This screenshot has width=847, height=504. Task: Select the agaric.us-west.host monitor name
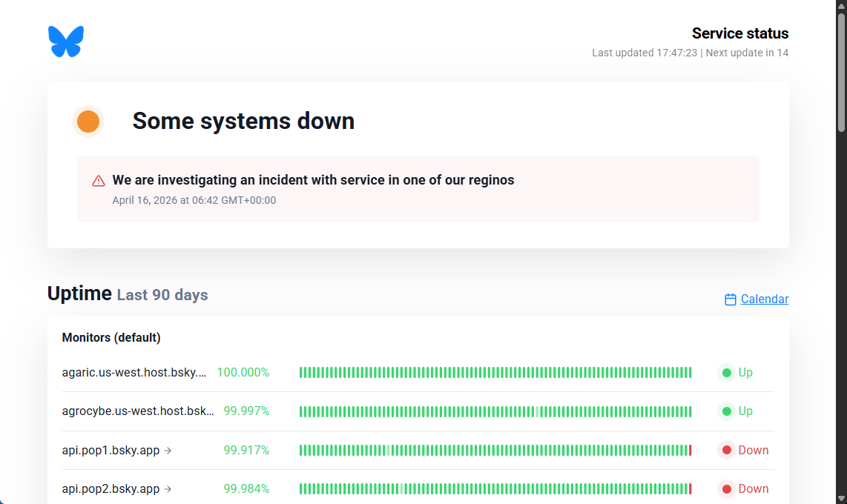(x=134, y=373)
